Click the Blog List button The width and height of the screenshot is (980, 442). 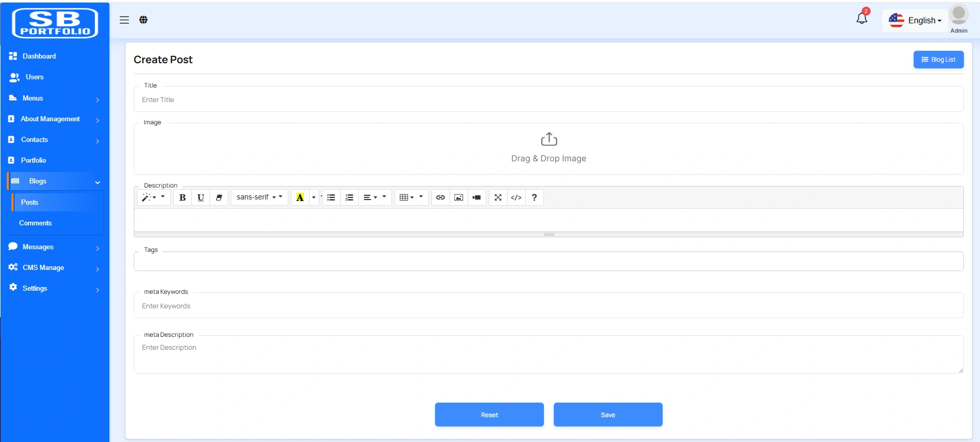pyautogui.click(x=938, y=60)
